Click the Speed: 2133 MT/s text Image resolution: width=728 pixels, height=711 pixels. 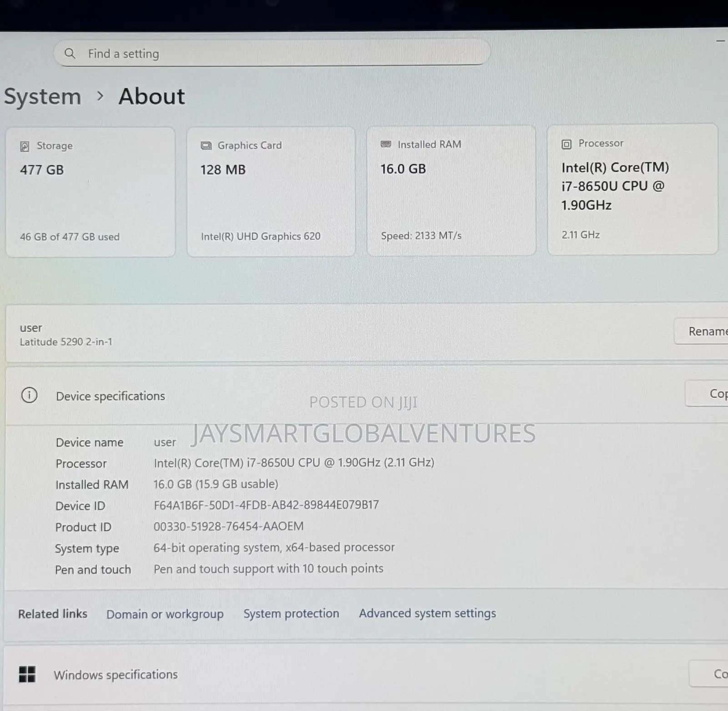(421, 235)
